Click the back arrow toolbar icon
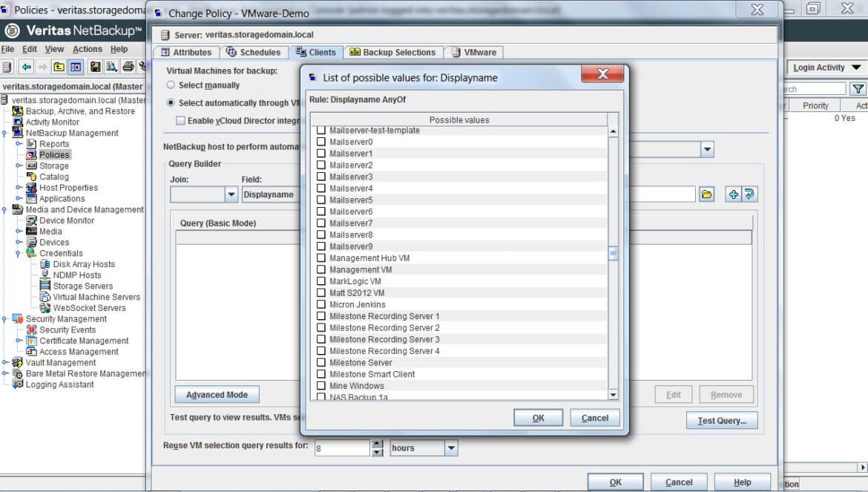This screenshot has height=492, width=868. click(x=26, y=67)
